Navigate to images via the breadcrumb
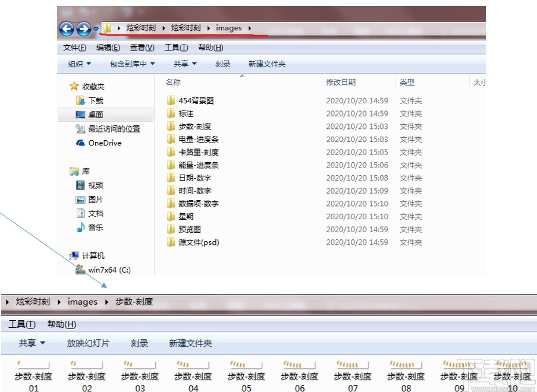 (x=230, y=27)
